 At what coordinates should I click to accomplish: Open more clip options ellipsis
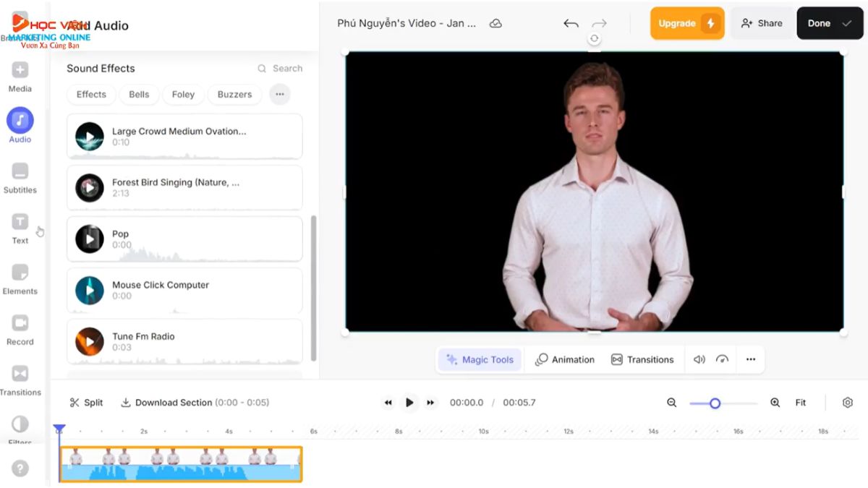751,359
